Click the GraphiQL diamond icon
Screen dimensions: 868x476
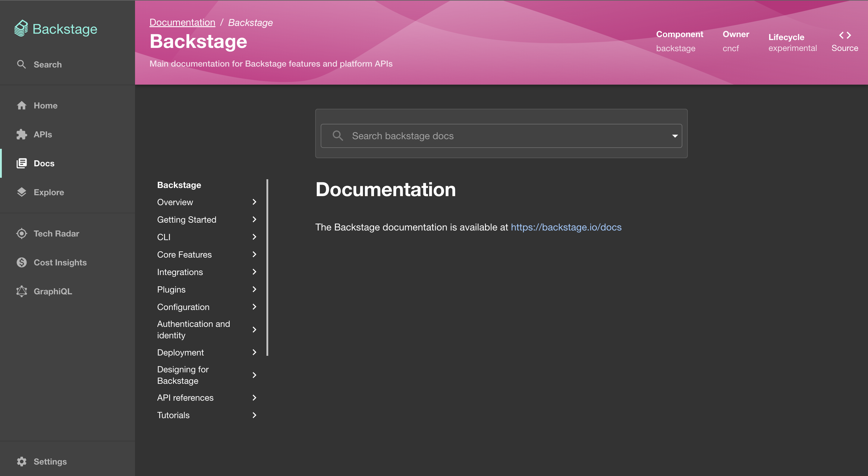(22, 291)
